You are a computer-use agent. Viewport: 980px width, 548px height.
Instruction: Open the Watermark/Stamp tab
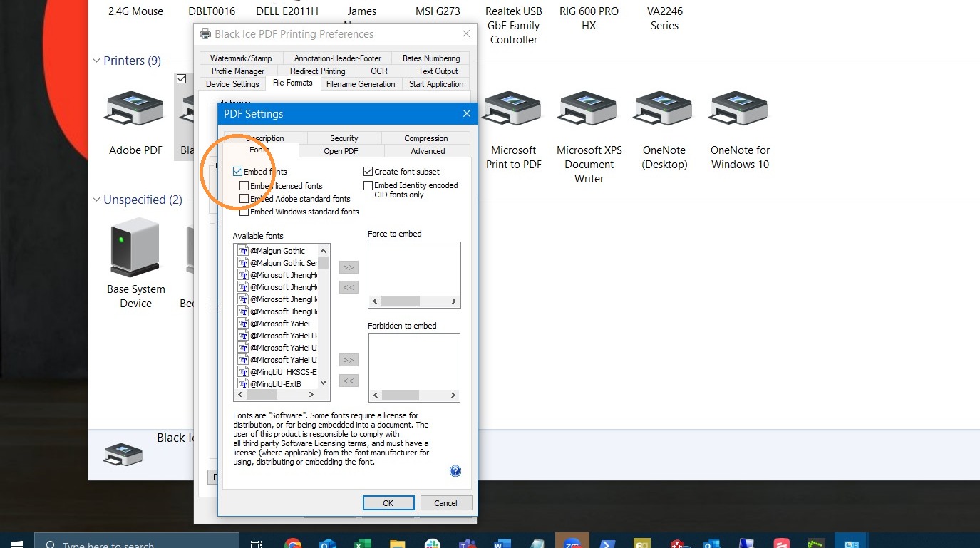[241, 58]
